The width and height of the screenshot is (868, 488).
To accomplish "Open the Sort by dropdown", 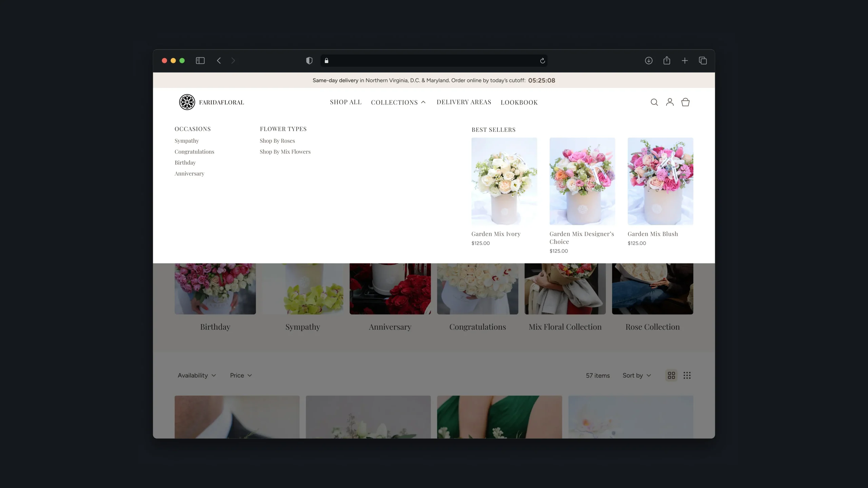I will click(x=636, y=375).
